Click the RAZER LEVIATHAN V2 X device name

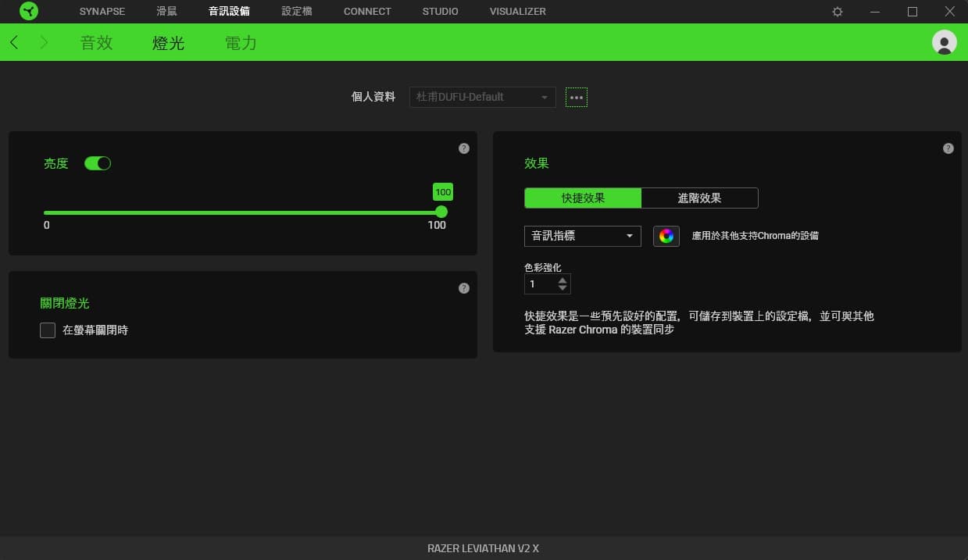point(483,548)
